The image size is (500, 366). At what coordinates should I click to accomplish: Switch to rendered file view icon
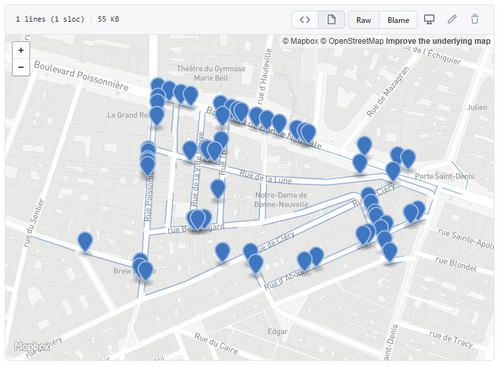332,20
